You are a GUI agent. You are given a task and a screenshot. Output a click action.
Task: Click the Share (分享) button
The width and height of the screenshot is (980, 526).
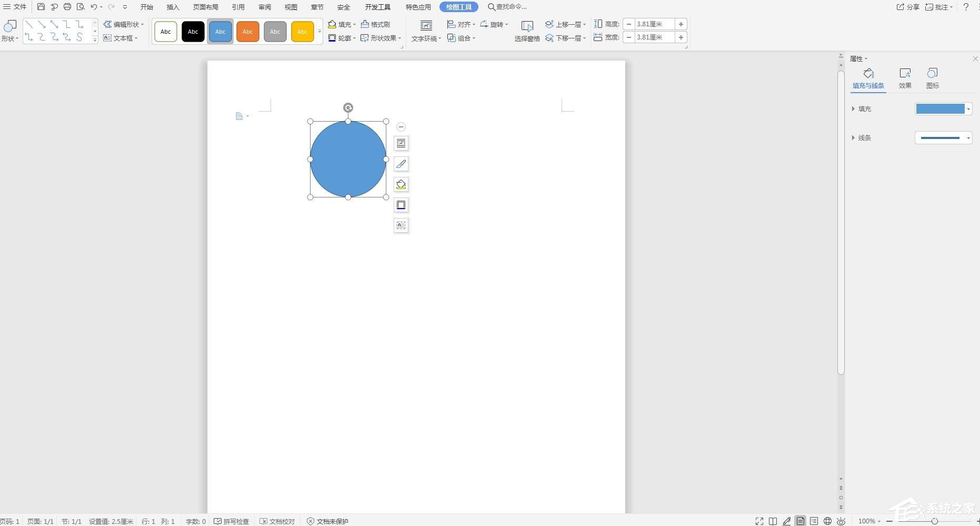(x=908, y=7)
